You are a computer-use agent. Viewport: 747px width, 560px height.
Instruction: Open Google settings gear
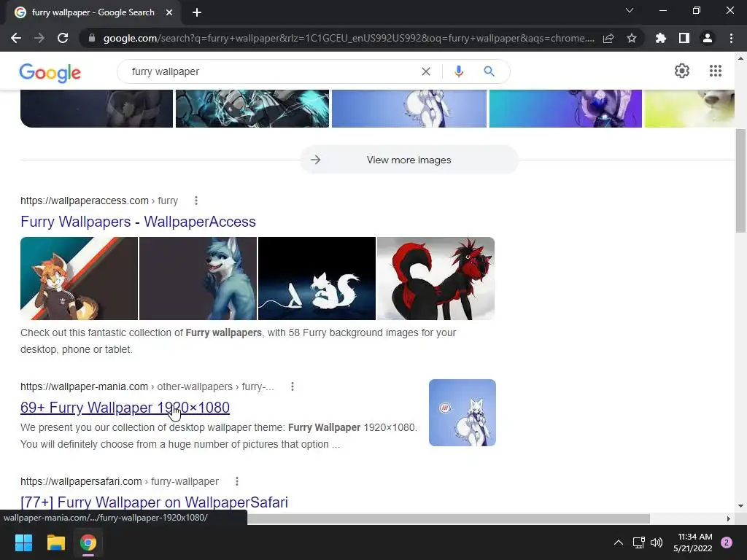tap(682, 71)
